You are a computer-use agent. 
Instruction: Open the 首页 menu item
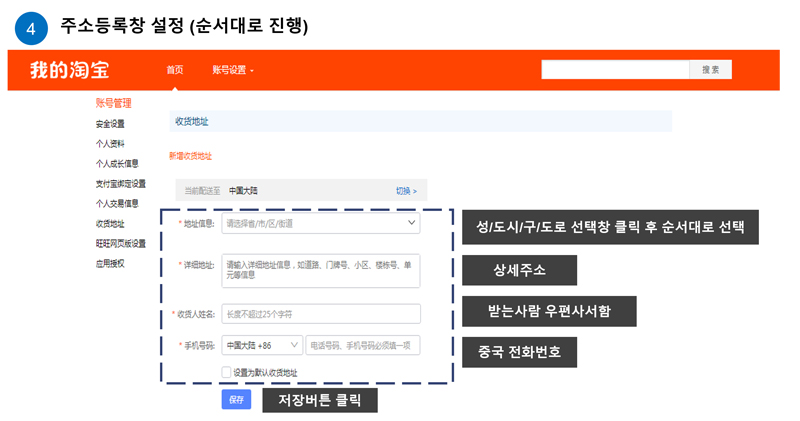tap(175, 70)
